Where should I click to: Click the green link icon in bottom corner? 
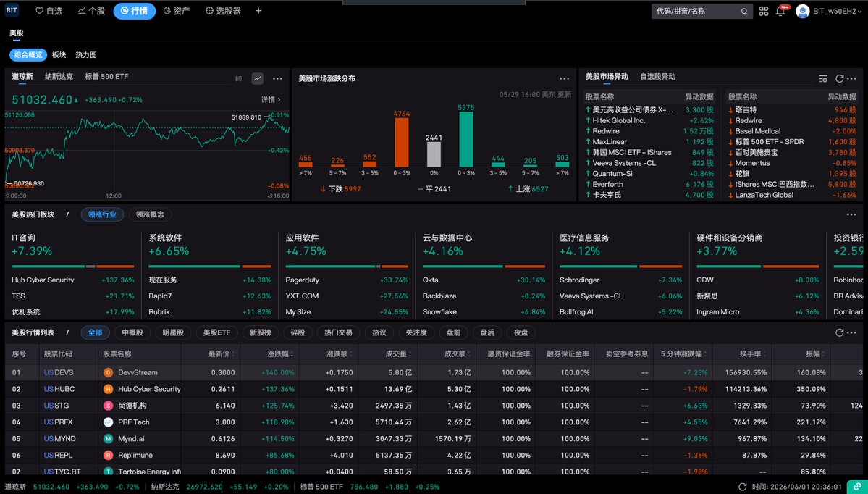click(857, 486)
